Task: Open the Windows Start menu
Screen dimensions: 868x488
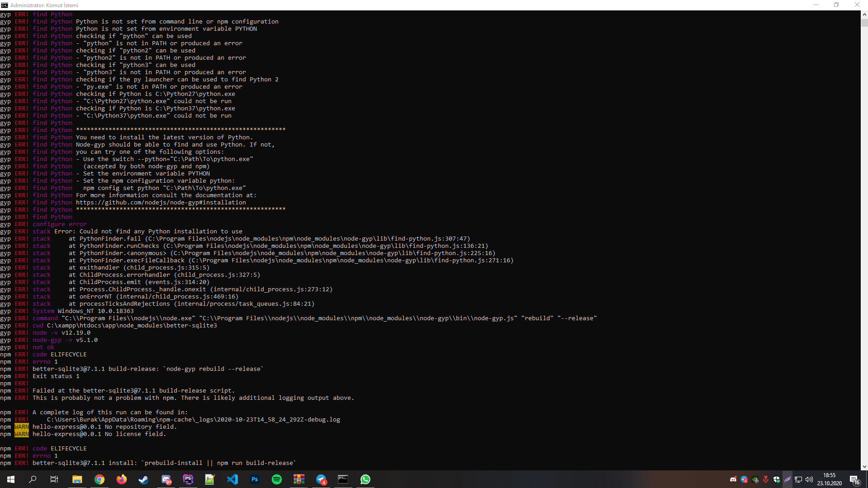Action: 11,479
